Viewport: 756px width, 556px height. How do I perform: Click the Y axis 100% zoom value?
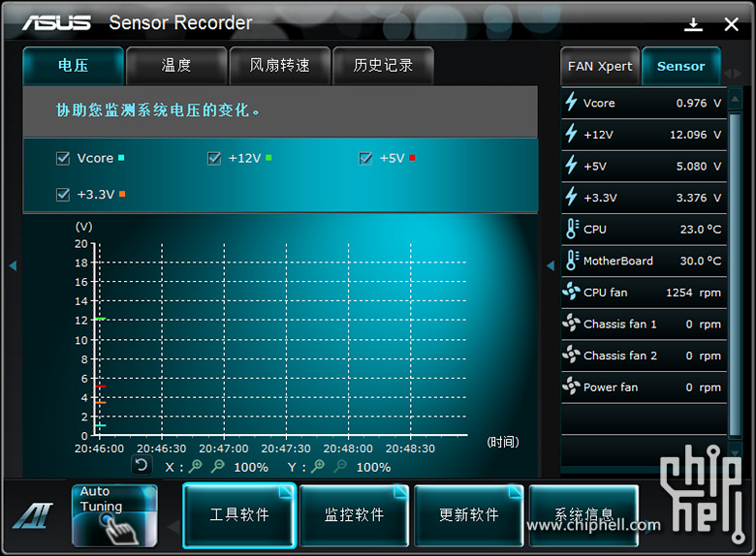pos(373,467)
